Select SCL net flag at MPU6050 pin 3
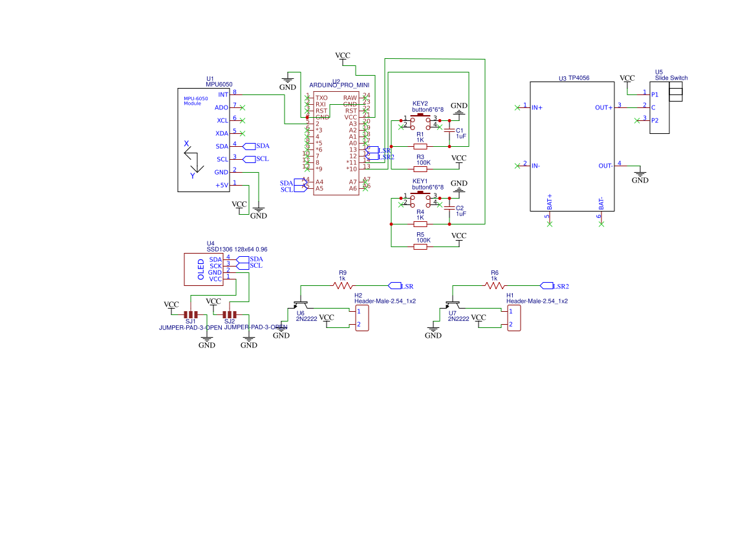Image resolution: width=756 pixels, height=535 pixels. pyautogui.click(x=249, y=159)
